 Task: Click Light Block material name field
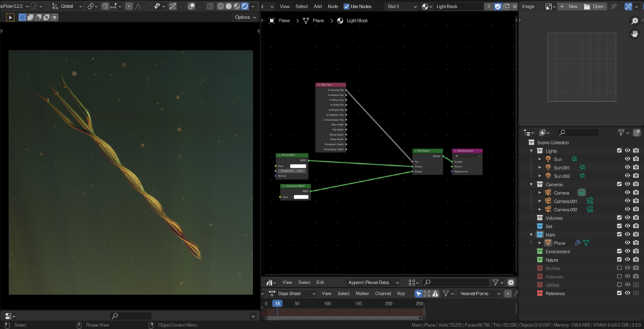point(459,6)
